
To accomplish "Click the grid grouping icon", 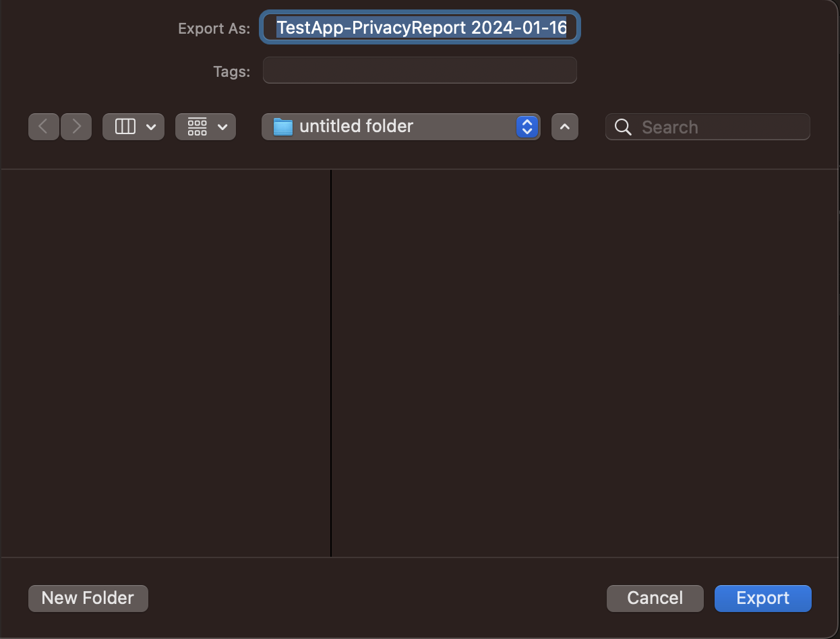I will click(x=198, y=127).
